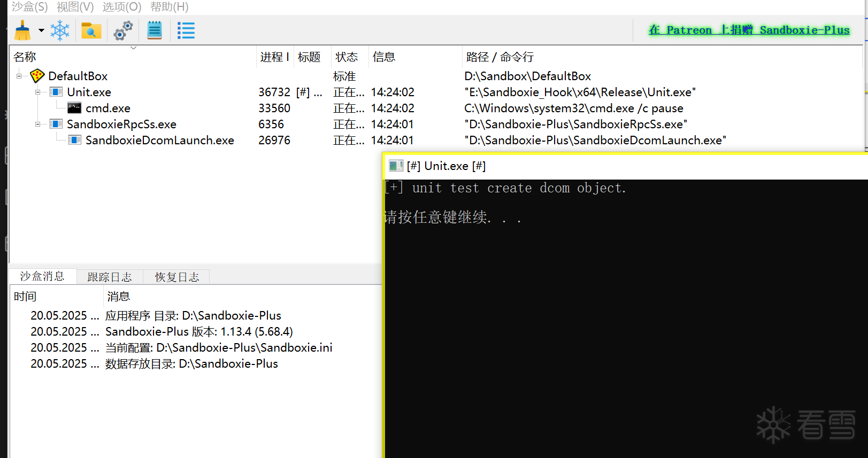Switch to the 跟踪日志 tab
Screen dimensions: 868x458
110,277
